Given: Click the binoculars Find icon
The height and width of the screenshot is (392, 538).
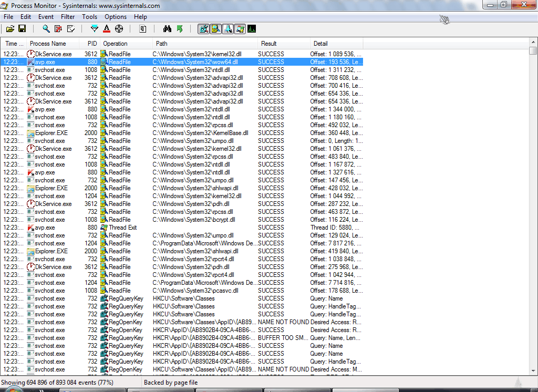Looking at the screenshot, I should [x=167, y=29].
